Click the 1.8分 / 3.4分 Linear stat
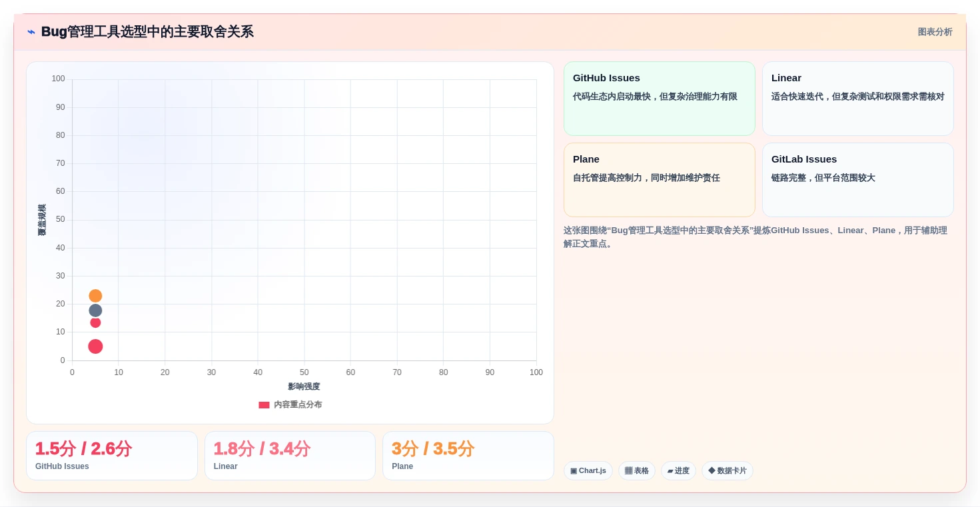This screenshot has width=980, height=507. [290, 456]
